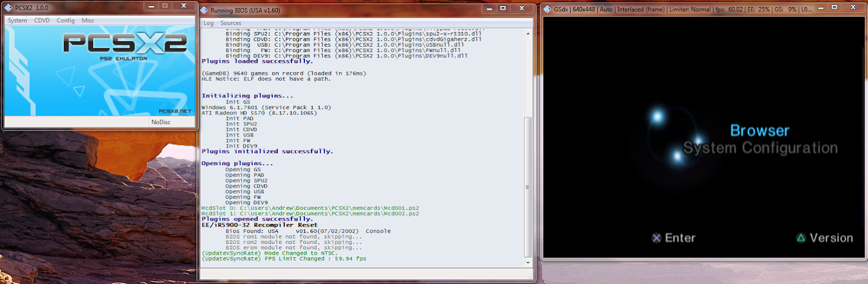Click the PCSX2.NET link on banner

click(175, 111)
